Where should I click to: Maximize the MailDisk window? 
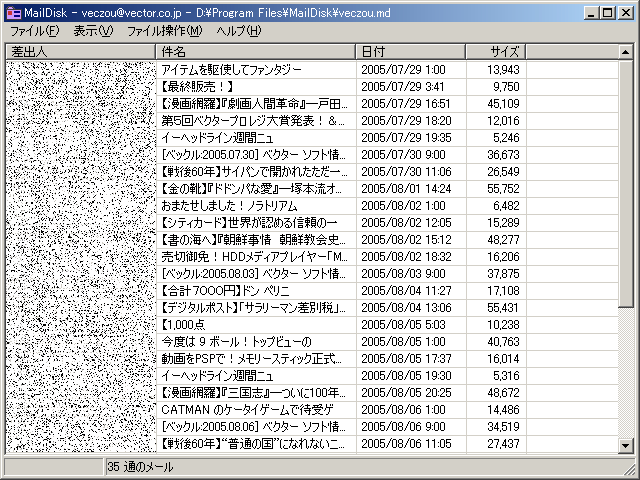(x=607, y=13)
